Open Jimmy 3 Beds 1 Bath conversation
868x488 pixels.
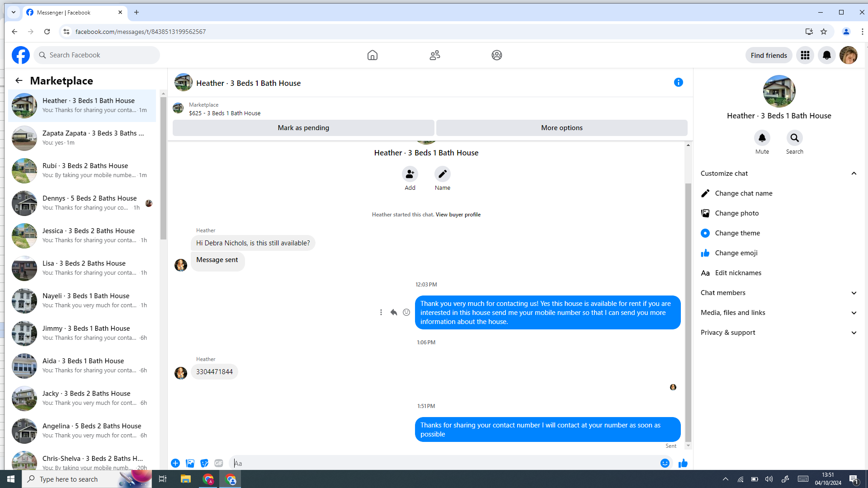82,333
